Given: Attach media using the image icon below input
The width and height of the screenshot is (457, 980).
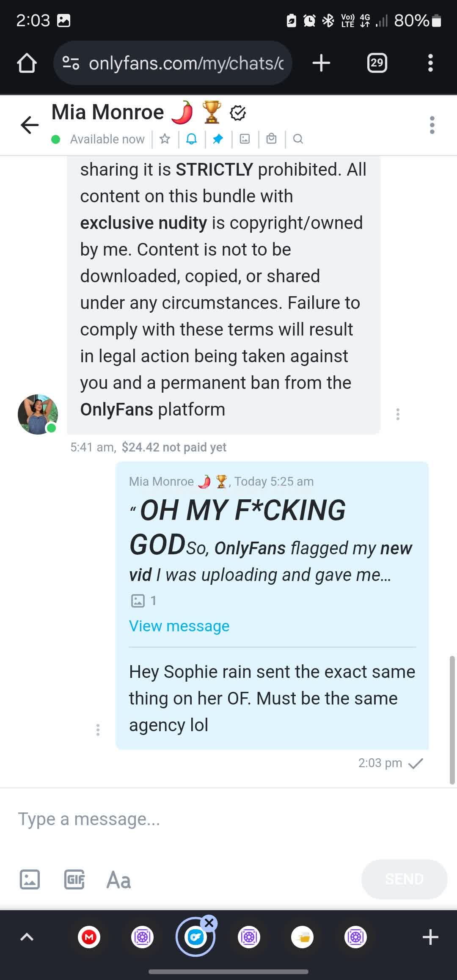Looking at the screenshot, I should (x=30, y=879).
